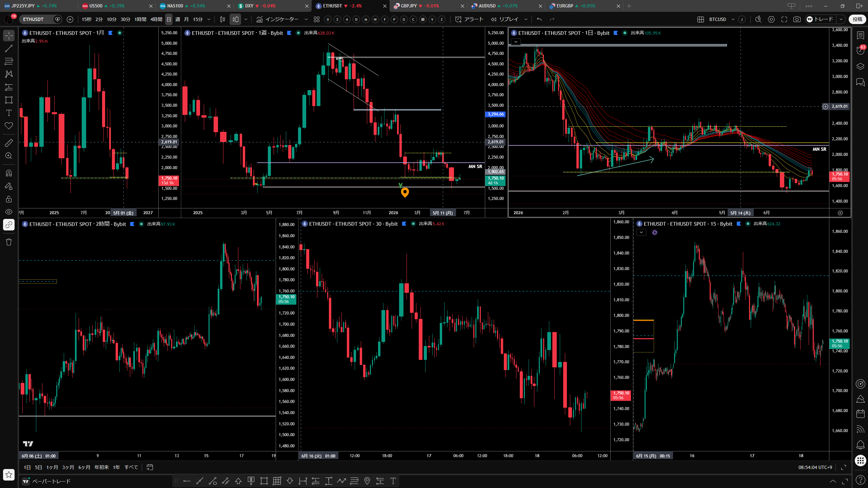Toggle lock all drawings tool
Screen dimensions: 868x488
(9, 199)
